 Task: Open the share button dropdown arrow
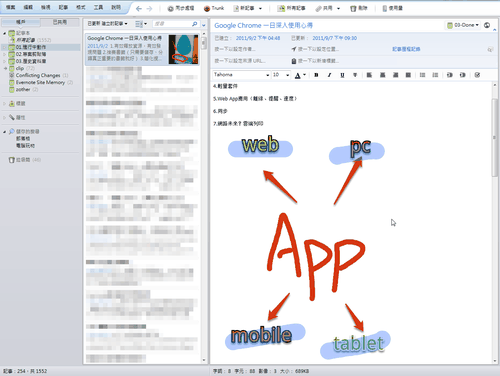(x=338, y=9)
